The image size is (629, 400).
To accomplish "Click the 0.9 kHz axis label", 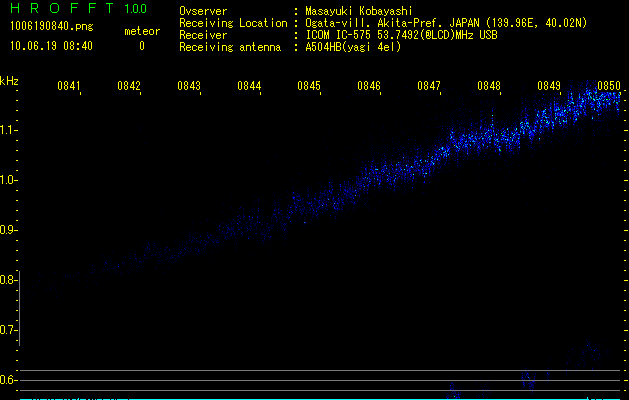I will pyautogui.click(x=8, y=230).
